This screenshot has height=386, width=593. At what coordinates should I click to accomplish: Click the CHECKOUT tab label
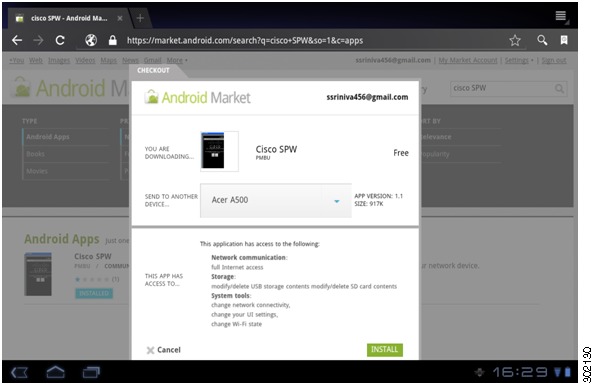click(x=153, y=70)
